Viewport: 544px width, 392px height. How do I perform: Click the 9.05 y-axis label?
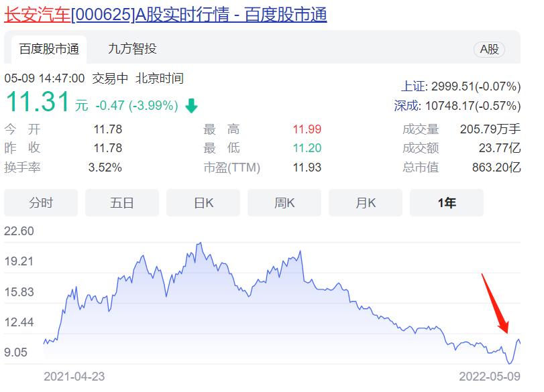15,352
